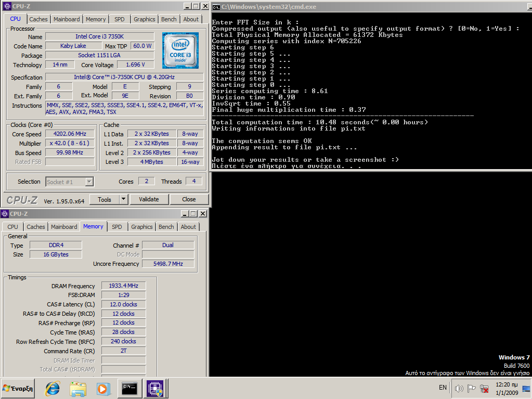Click the FSB:DRAM value 1:29
Viewport: 532px width, 399px height.
[x=123, y=295]
